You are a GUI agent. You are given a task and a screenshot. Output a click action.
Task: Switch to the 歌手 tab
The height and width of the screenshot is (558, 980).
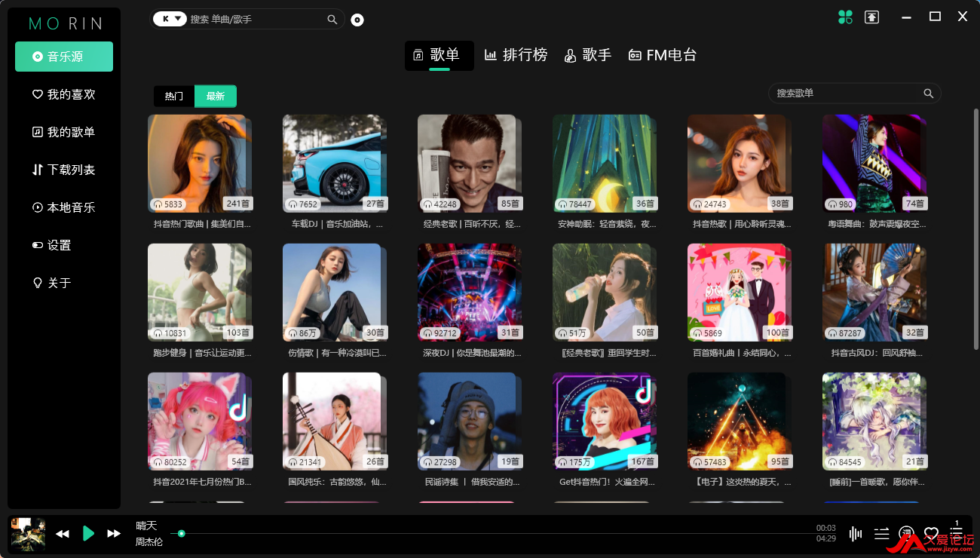(588, 55)
